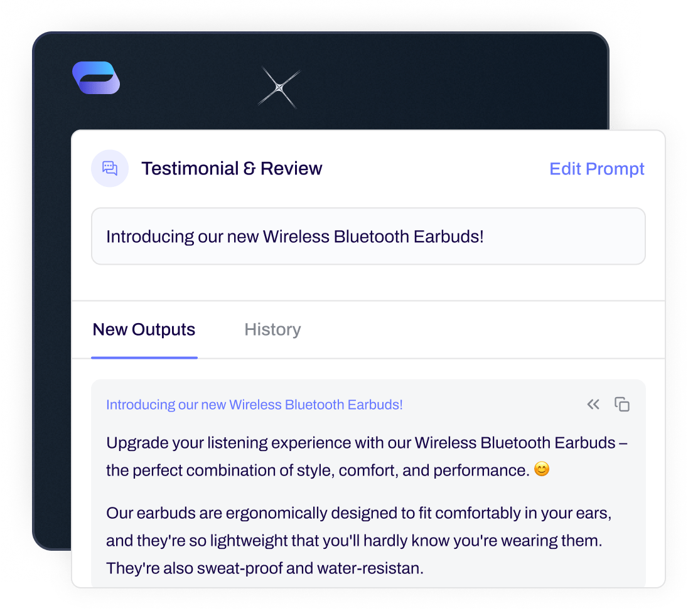Click the blue underline beneath New Outputs
This screenshot has width=693, height=616.
pyautogui.click(x=144, y=358)
